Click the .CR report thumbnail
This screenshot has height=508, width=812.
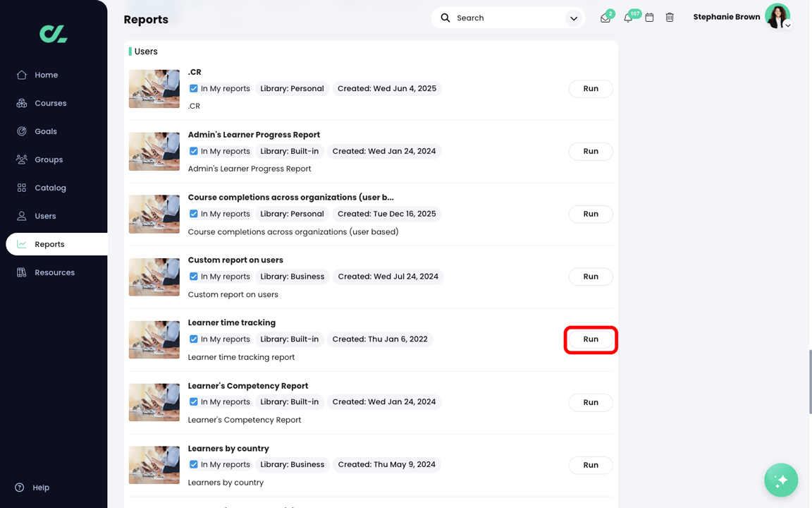coord(154,89)
